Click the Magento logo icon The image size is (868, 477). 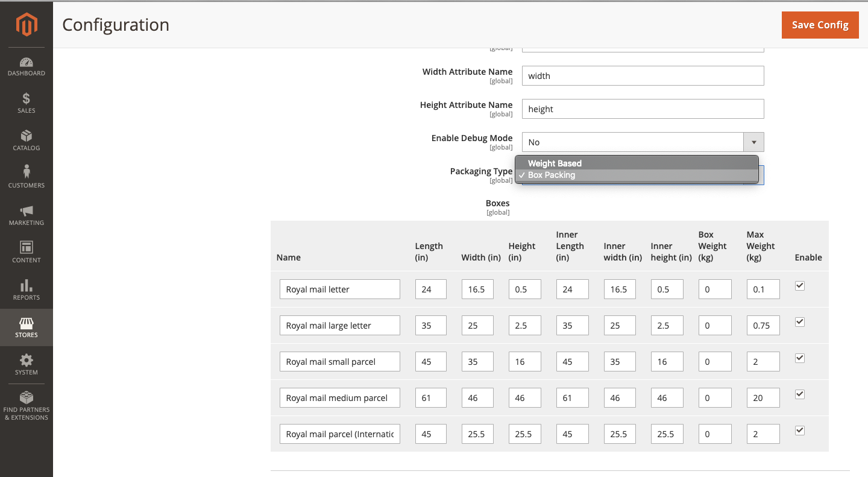pos(27,25)
